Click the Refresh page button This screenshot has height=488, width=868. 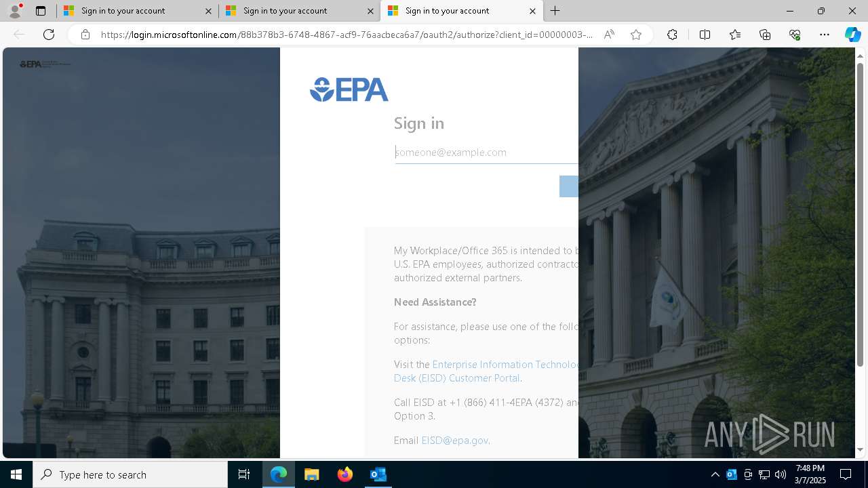click(x=49, y=35)
